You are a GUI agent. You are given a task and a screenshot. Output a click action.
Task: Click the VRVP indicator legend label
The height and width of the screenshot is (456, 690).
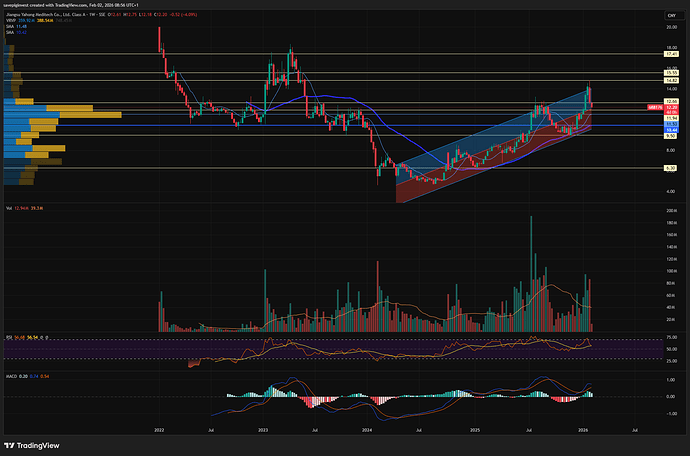10,21
